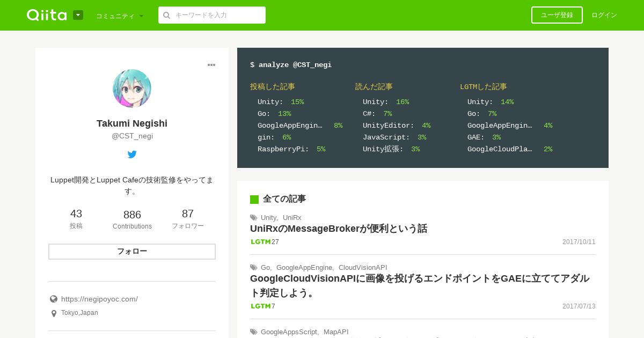The width and height of the screenshot is (644, 338).
Task: Click the @CST_negi username text
Action: (x=132, y=136)
